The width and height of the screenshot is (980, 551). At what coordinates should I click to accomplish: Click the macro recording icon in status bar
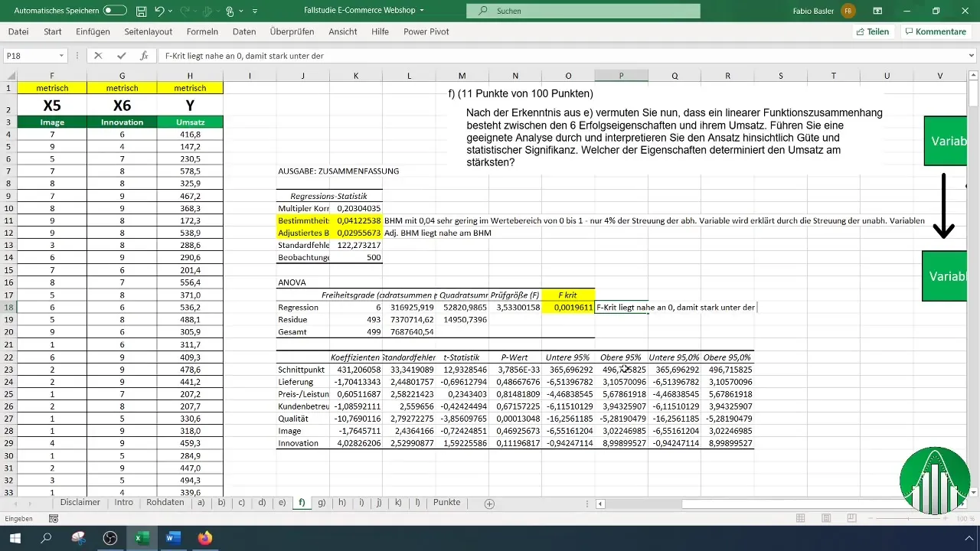coord(54,518)
